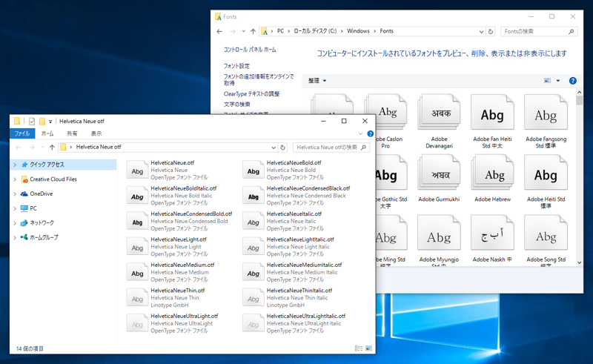Select HelveticaNeueMedium.otf font icon

click(x=137, y=272)
